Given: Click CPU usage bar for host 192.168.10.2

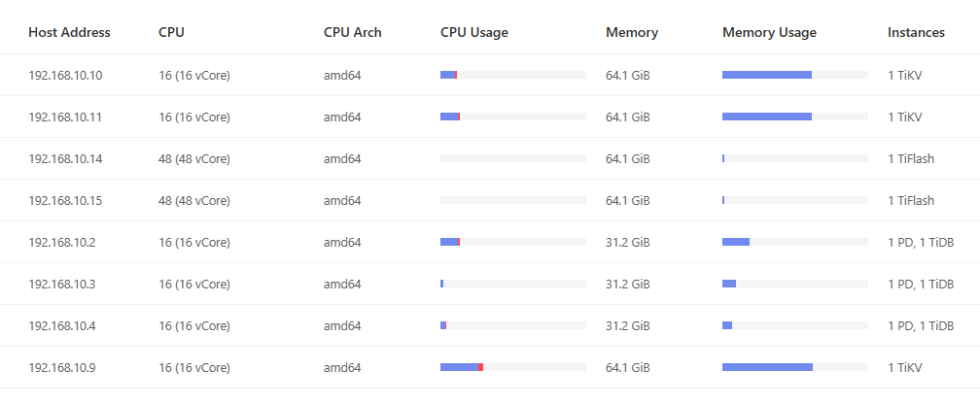Looking at the screenshot, I should [x=512, y=242].
